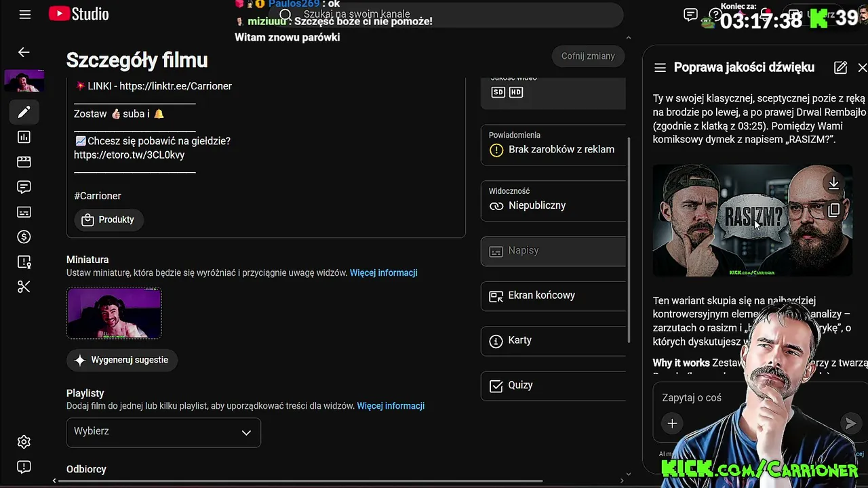Click the Szczegóły filmu heading
868x488 pixels.
(x=137, y=60)
